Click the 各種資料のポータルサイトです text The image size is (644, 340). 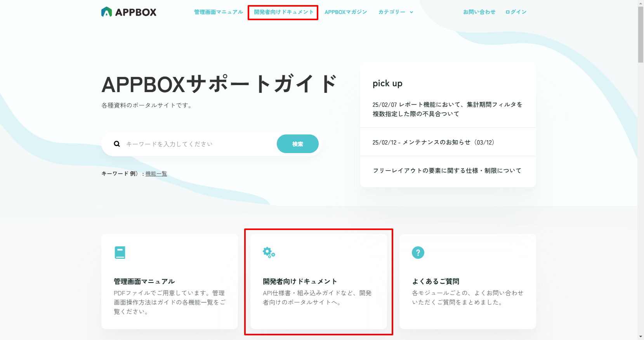pyautogui.click(x=148, y=105)
